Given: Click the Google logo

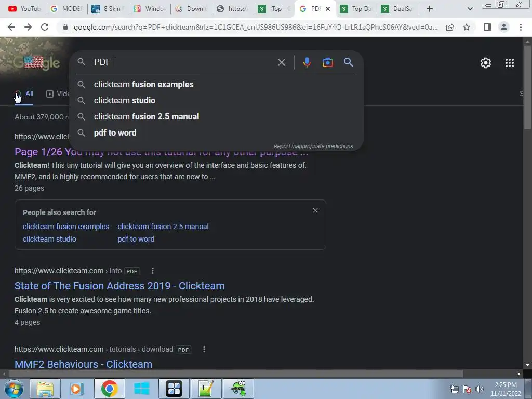Looking at the screenshot, I should pos(37,63).
